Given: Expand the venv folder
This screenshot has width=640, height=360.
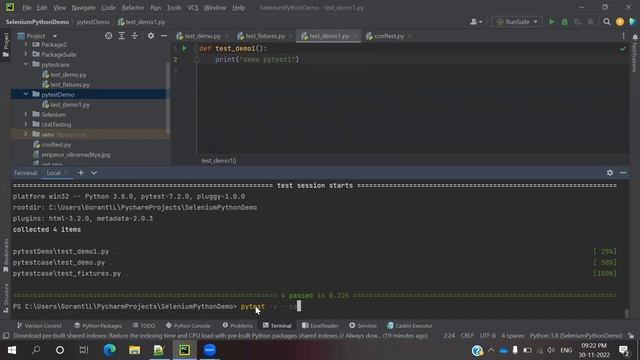Looking at the screenshot, I should tap(26, 134).
